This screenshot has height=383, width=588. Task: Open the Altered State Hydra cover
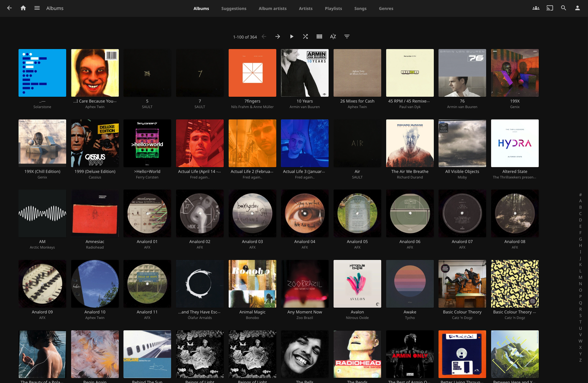click(515, 143)
